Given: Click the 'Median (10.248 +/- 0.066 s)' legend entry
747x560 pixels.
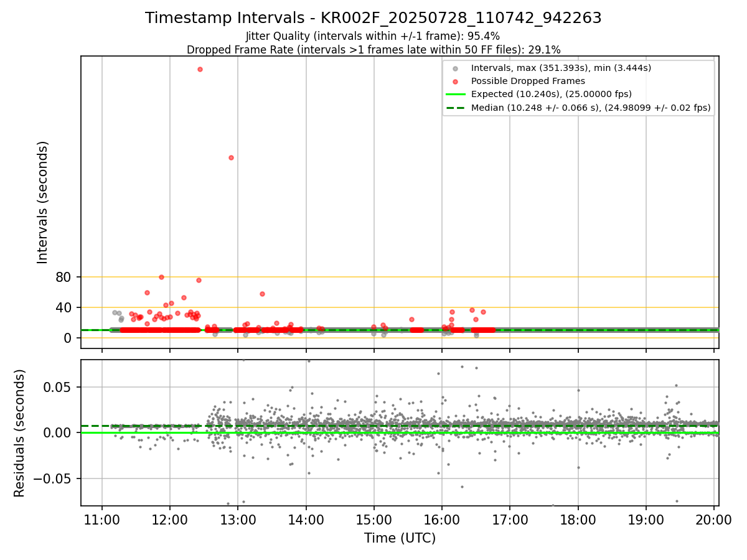Looking at the screenshot, I should (x=591, y=108).
